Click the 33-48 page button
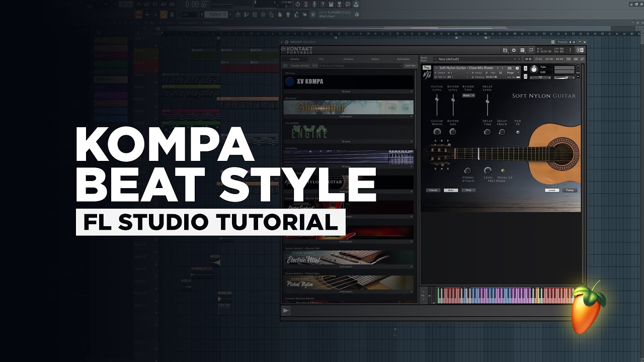Viewport: 644px width, 362px height. (549, 59)
